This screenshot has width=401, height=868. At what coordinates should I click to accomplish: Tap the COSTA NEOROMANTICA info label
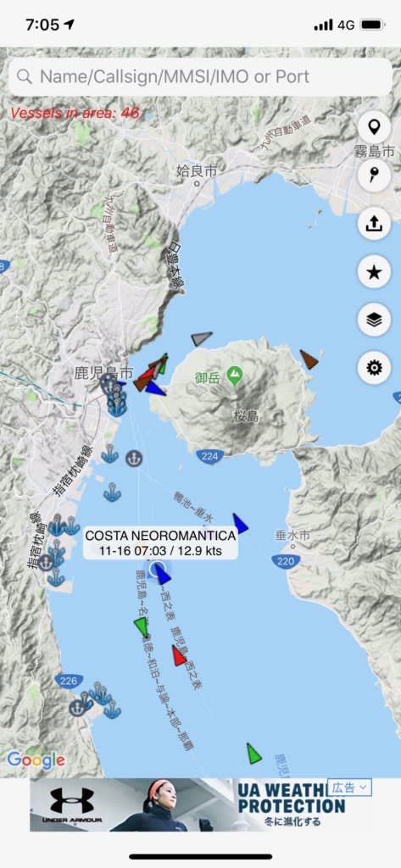[160, 543]
